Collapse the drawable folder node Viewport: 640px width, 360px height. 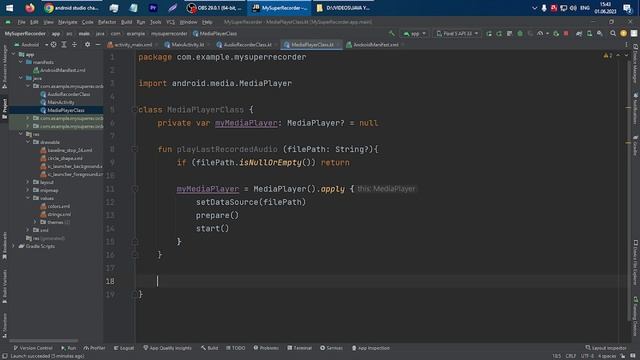point(28,142)
